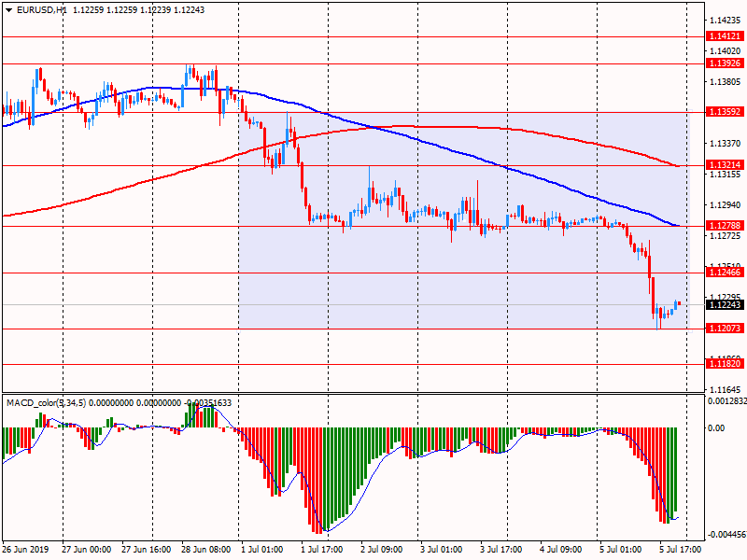Select the 5 Jul 01:00 time axis label

click(x=620, y=550)
